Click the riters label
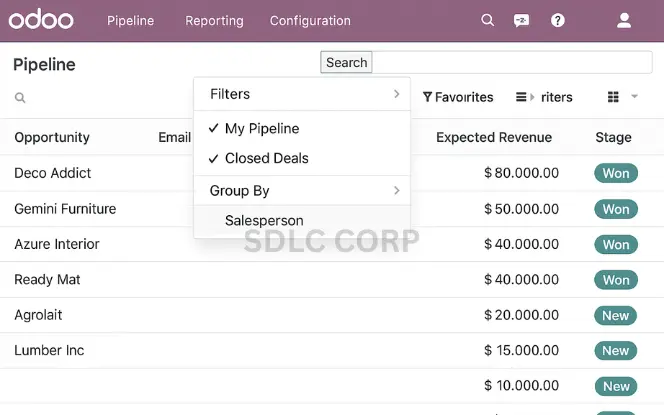664x415 pixels. point(556,97)
